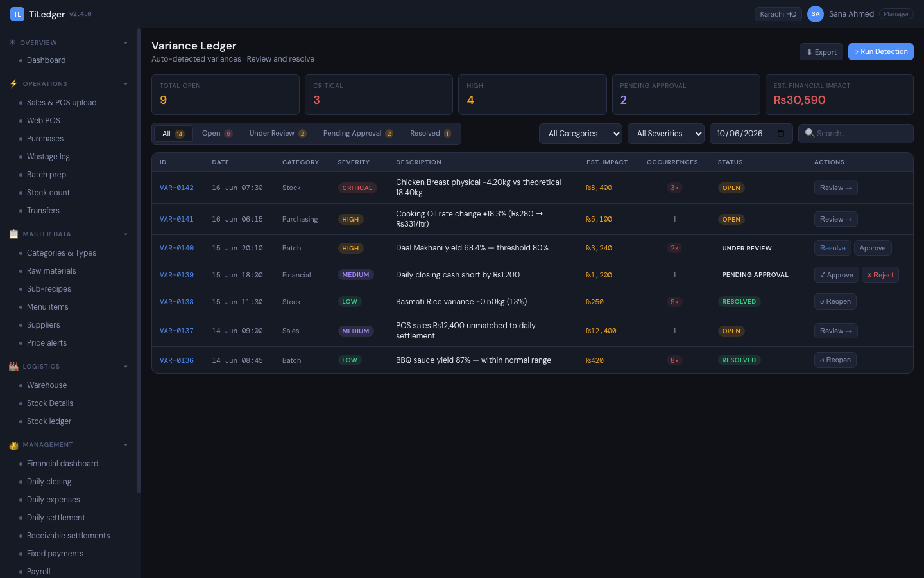Screen dimensions: 924x578
Task: Click the Est. Impact column header
Action: pos(607,162)
